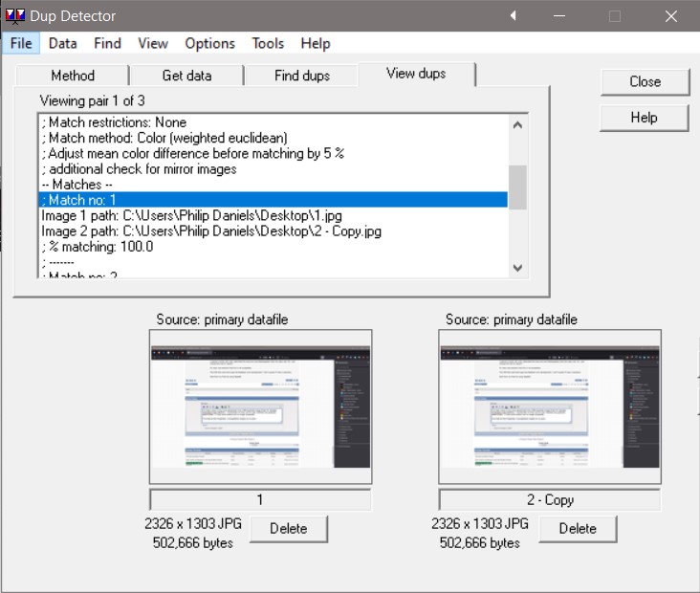Close the window with the X icon
This screenshot has width=700, height=593.
point(671,16)
